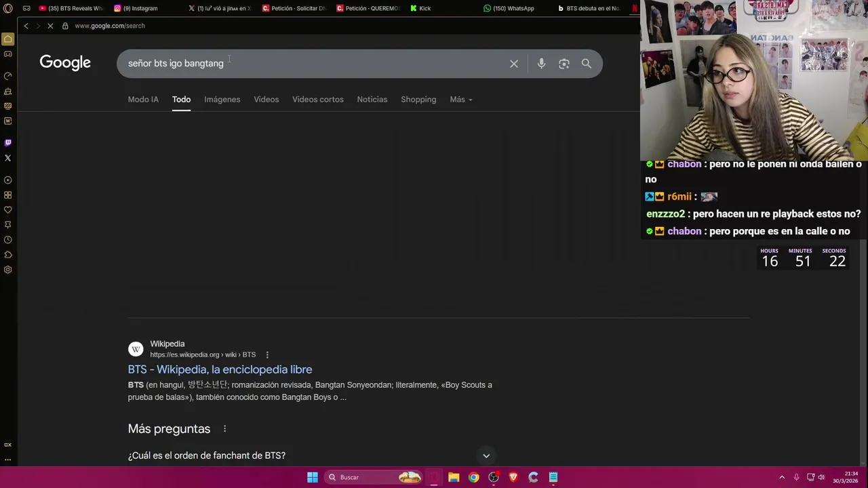
Task: Open Notepad icon in the taskbar
Action: point(553,477)
